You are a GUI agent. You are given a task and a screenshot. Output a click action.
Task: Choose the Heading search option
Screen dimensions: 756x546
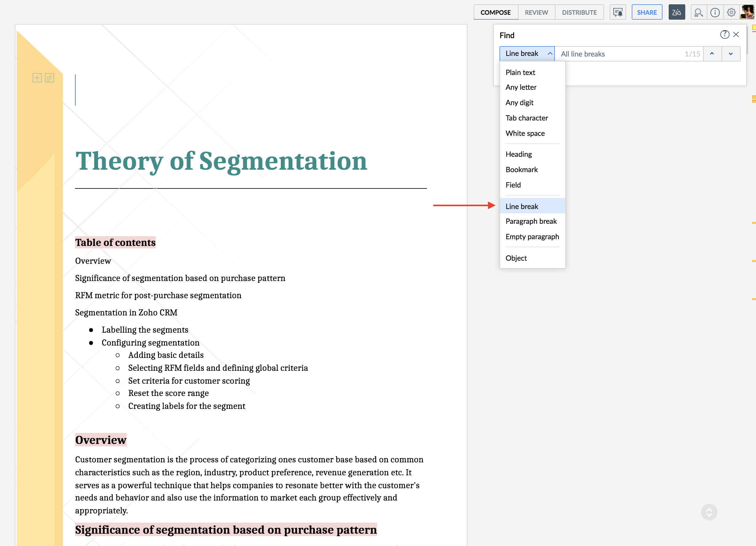pyautogui.click(x=519, y=154)
